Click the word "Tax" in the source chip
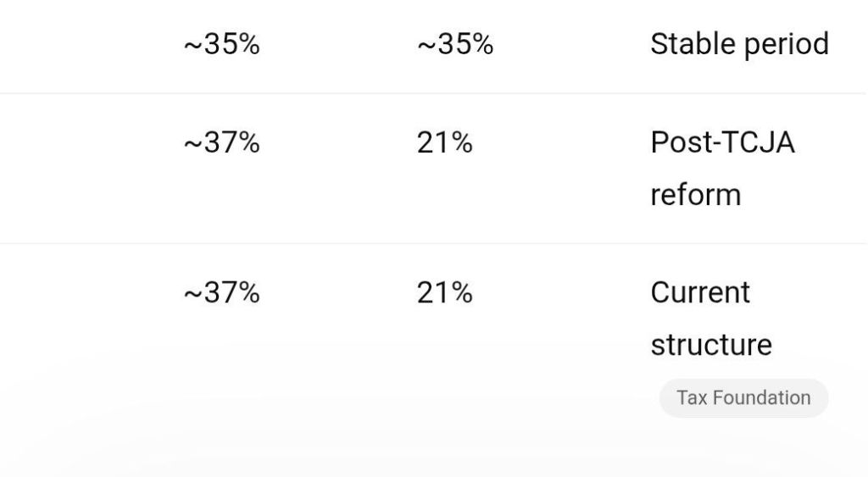 tap(692, 398)
